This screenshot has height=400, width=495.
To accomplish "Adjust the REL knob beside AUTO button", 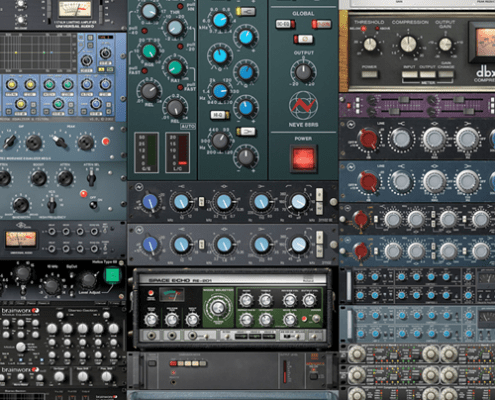I will (x=174, y=107).
